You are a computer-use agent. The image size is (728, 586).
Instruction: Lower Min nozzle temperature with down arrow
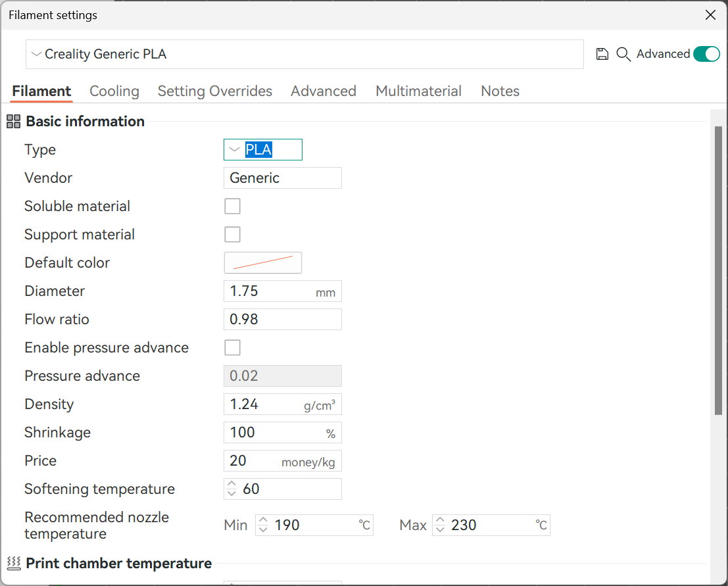[263, 529]
